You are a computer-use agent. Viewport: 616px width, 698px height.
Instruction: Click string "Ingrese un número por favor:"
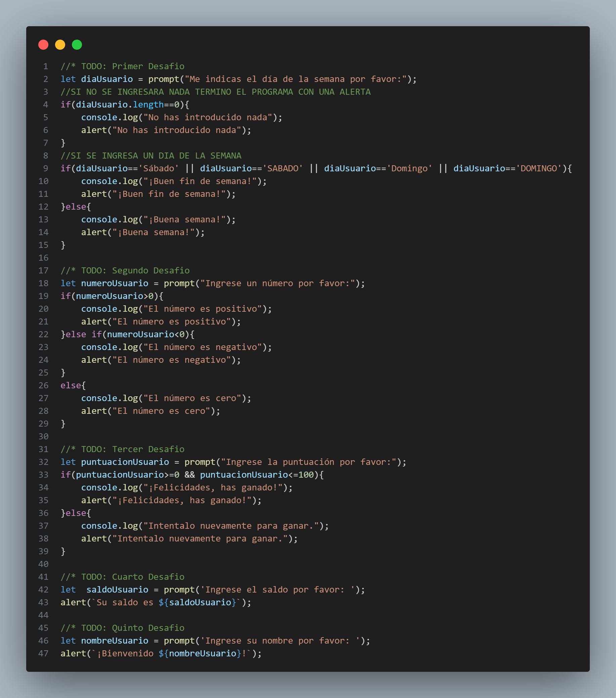point(278,283)
